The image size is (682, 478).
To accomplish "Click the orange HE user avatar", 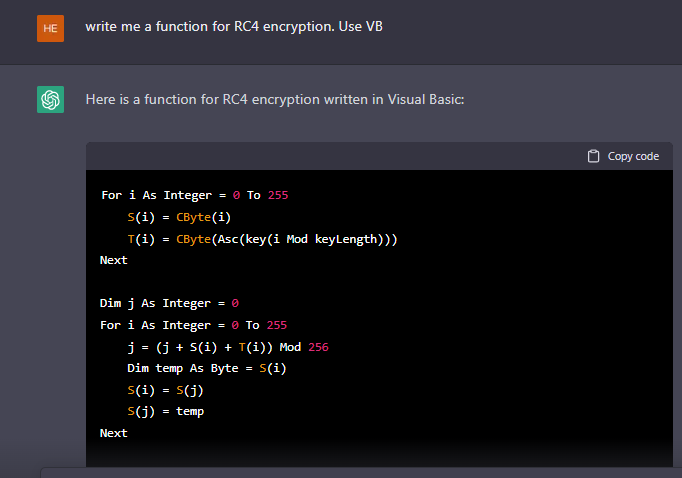I will 50,28.
